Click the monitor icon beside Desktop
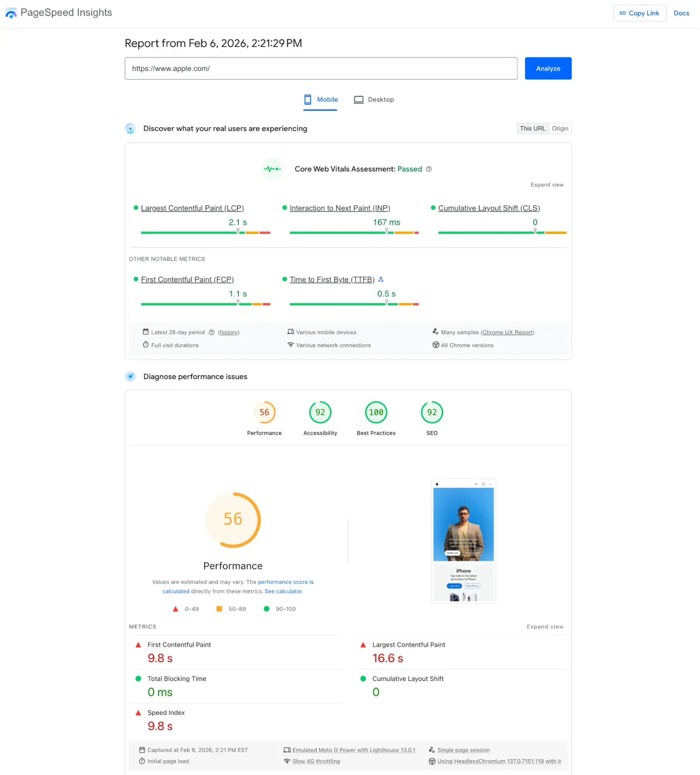The image size is (700, 775). pos(359,99)
